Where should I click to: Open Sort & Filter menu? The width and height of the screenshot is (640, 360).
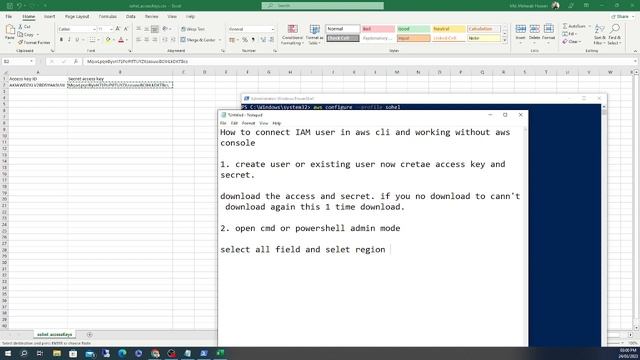click(x=599, y=35)
